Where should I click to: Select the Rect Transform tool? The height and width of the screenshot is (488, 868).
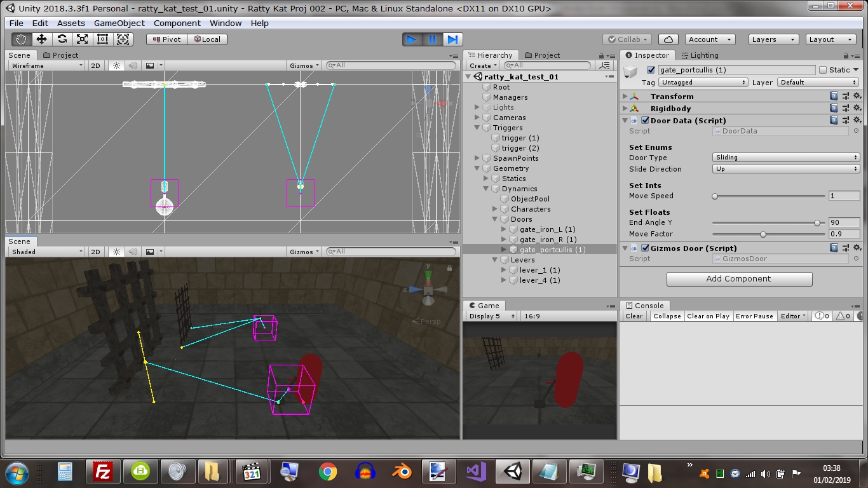[102, 39]
